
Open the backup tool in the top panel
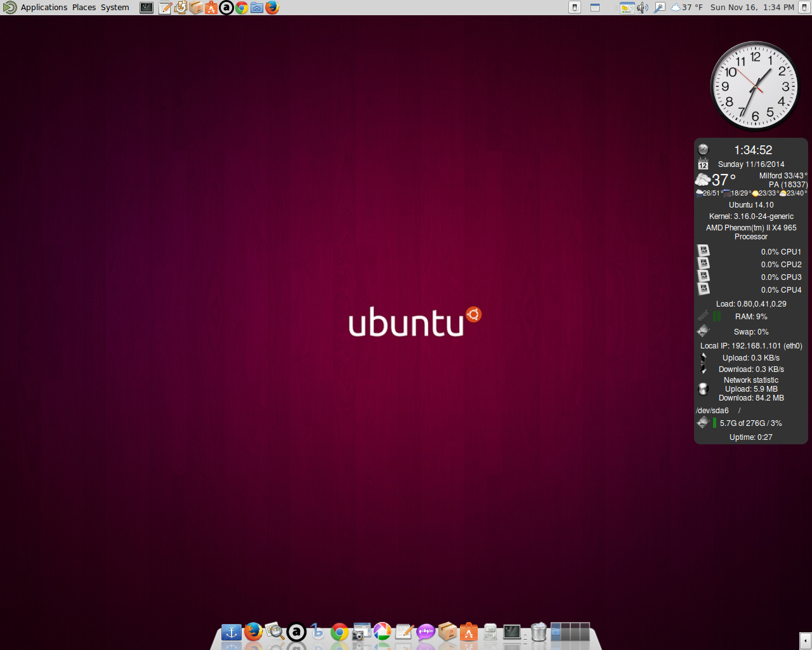click(181, 8)
